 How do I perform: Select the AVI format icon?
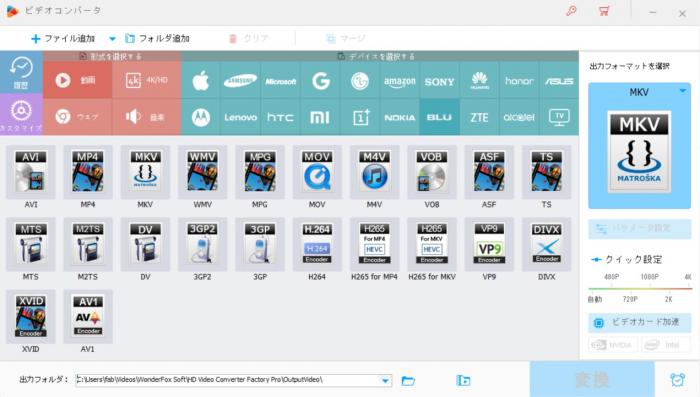pos(31,172)
